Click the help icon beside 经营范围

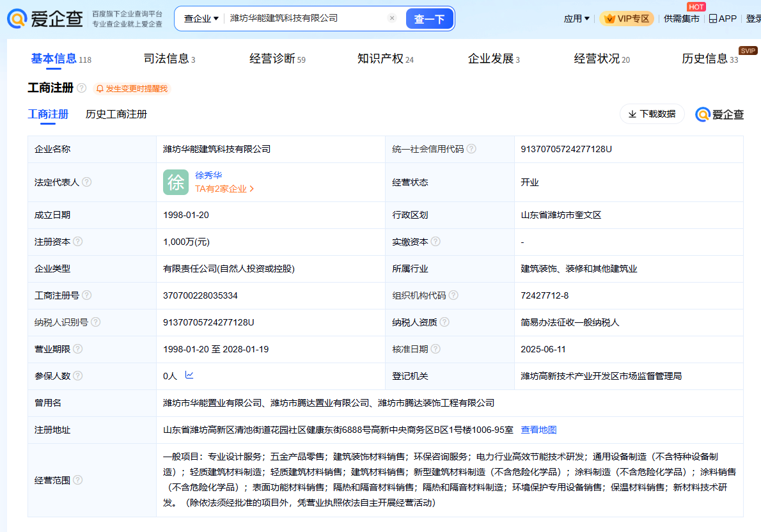77,480
